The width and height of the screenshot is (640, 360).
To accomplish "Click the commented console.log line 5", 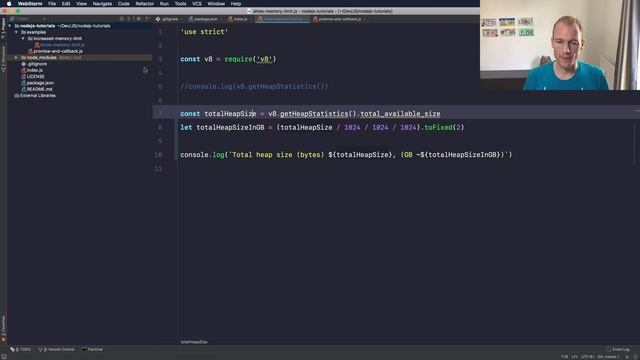I will (254, 87).
